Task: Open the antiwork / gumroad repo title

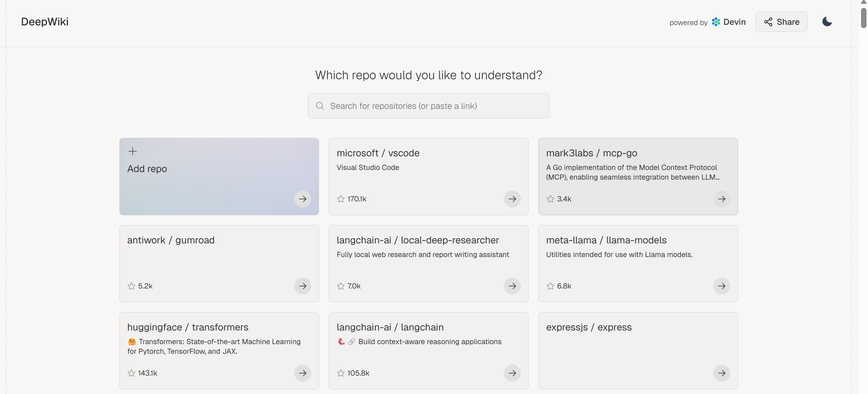Action: point(171,240)
